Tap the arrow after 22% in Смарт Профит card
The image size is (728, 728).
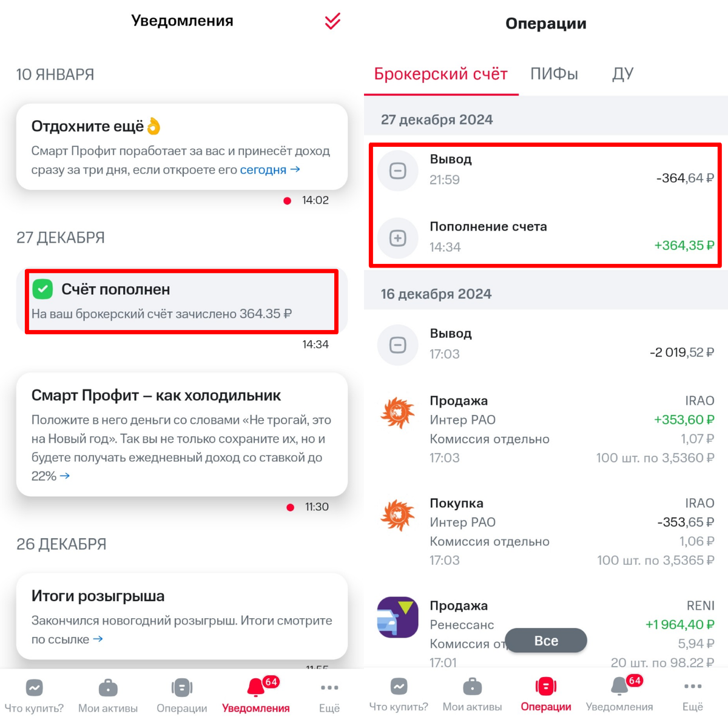(65, 476)
